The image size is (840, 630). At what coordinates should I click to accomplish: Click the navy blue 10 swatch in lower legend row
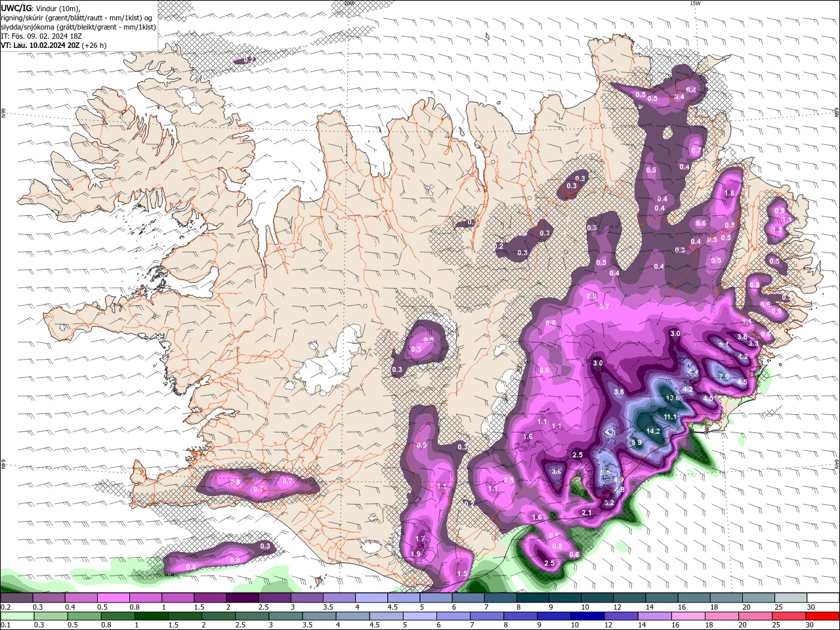[x=587, y=616]
